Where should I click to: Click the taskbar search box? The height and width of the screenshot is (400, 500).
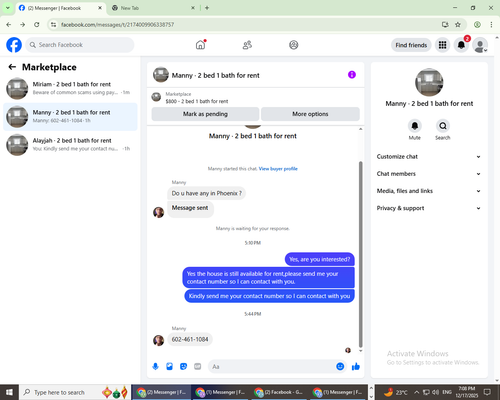[x=75, y=392]
